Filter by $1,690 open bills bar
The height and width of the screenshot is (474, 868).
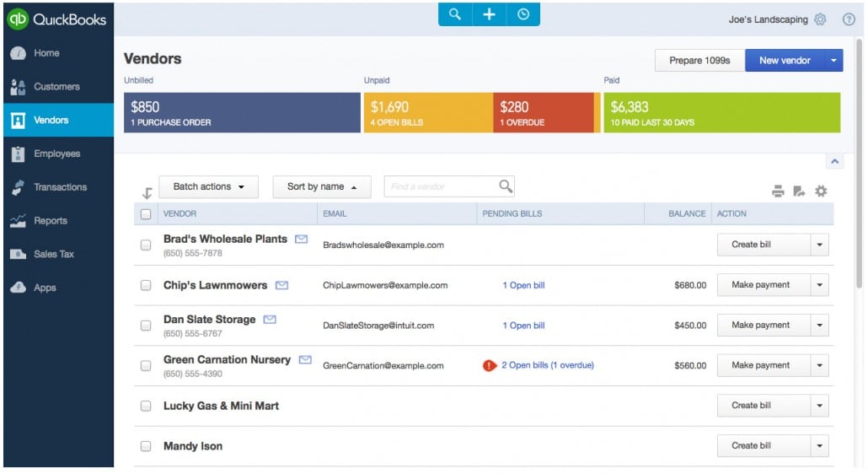(x=428, y=112)
